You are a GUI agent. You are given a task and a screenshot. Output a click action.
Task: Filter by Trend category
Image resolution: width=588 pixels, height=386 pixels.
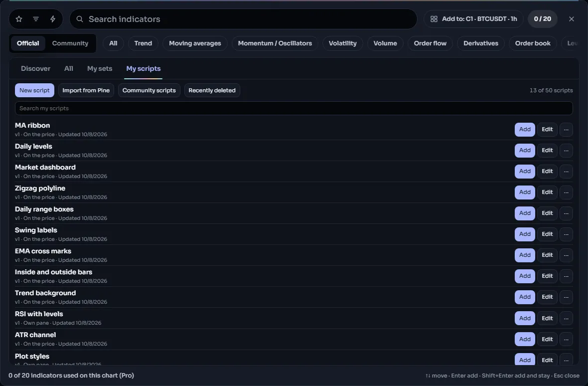click(x=143, y=43)
